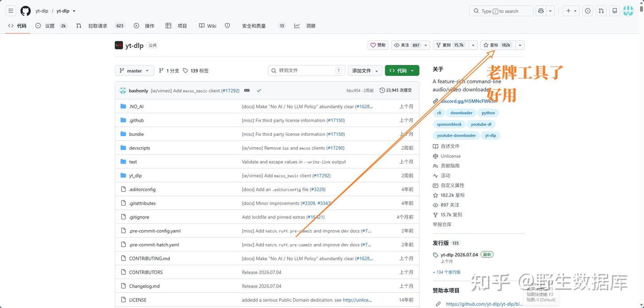644x308 pixels.
Task: Open the devscripts folder
Action: coord(140,148)
